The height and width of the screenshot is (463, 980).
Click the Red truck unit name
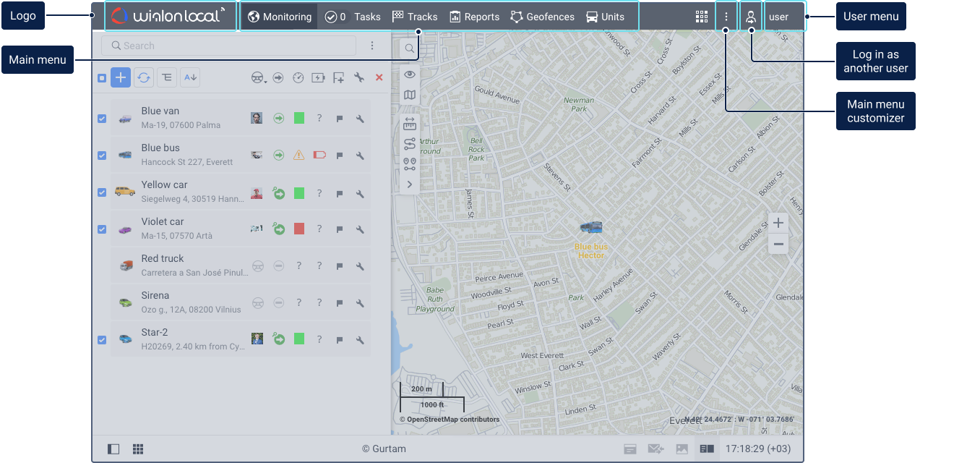[163, 258]
